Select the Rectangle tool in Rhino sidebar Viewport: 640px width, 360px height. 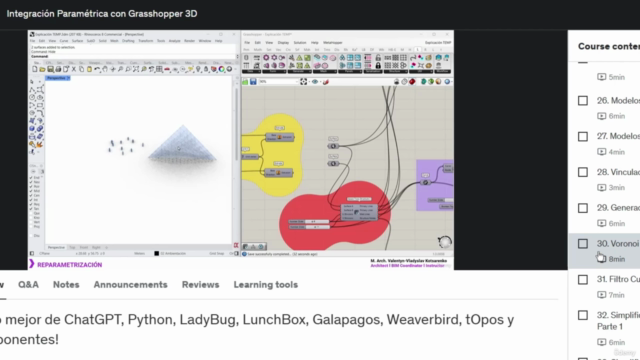(40, 105)
